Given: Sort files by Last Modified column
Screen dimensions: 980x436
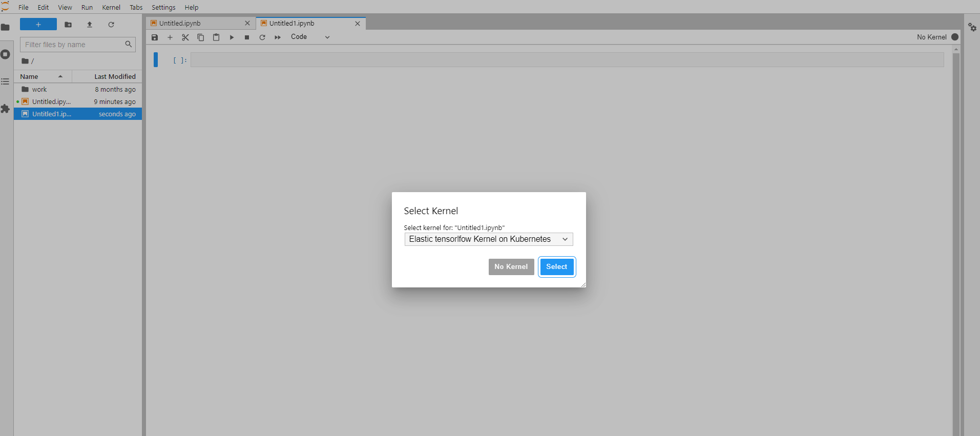Looking at the screenshot, I should point(107,76).
